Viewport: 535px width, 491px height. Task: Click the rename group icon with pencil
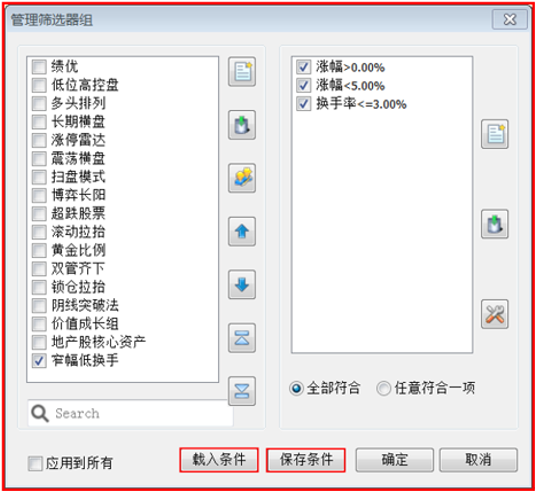[242, 178]
